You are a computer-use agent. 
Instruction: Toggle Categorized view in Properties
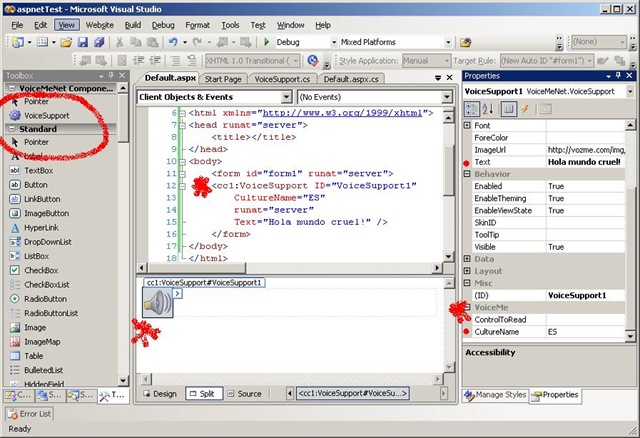(x=471, y=109)
